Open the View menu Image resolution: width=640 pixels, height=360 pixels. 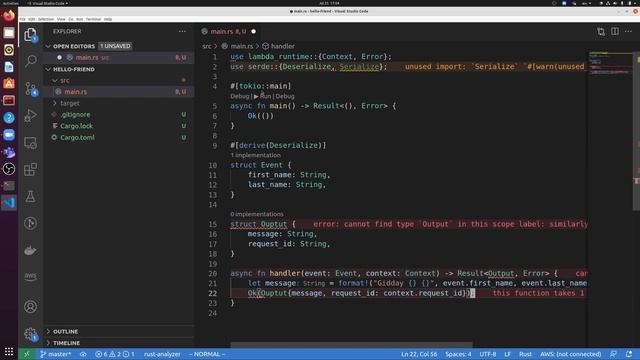tap(61, 19)
